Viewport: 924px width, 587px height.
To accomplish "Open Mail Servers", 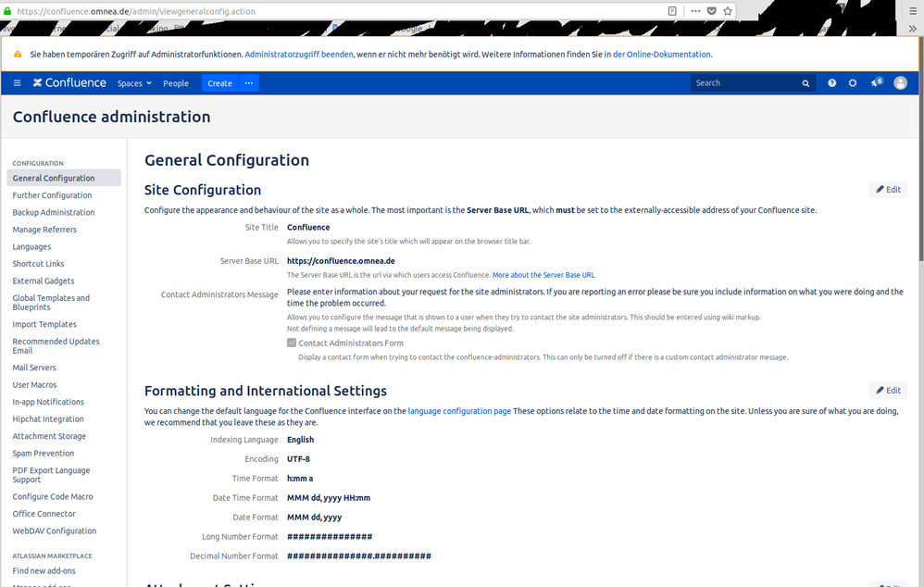I will click(x=34, y=368).
